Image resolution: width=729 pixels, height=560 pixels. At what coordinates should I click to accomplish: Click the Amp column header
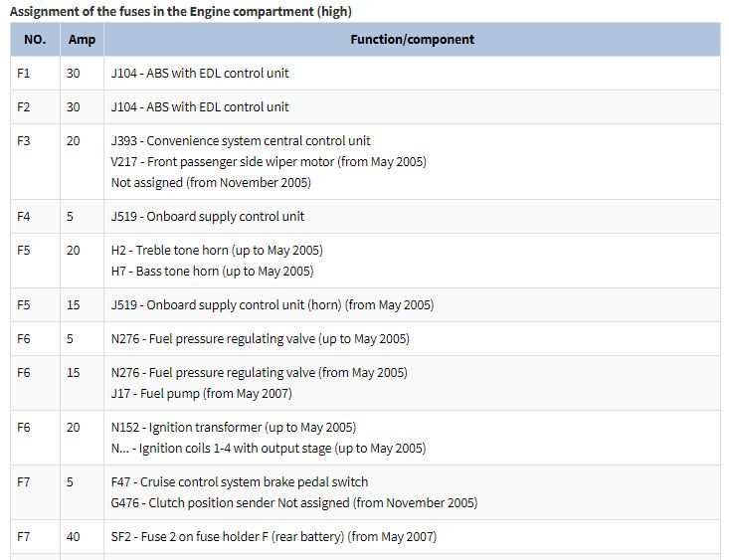click(82, 40)
